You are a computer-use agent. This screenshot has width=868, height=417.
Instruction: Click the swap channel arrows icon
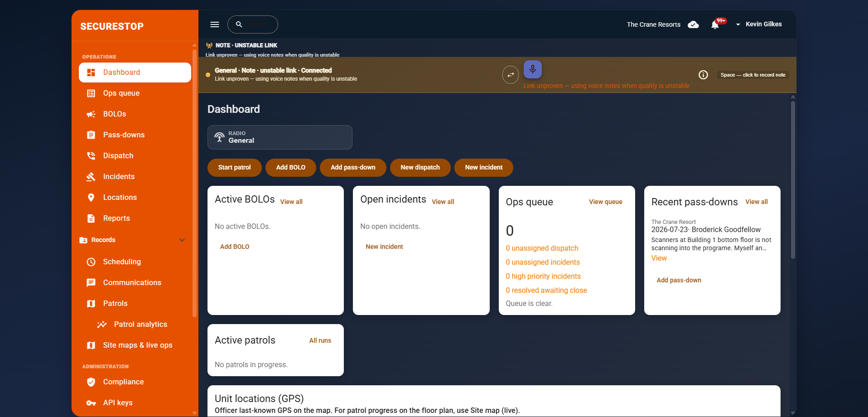coord(511,75)
